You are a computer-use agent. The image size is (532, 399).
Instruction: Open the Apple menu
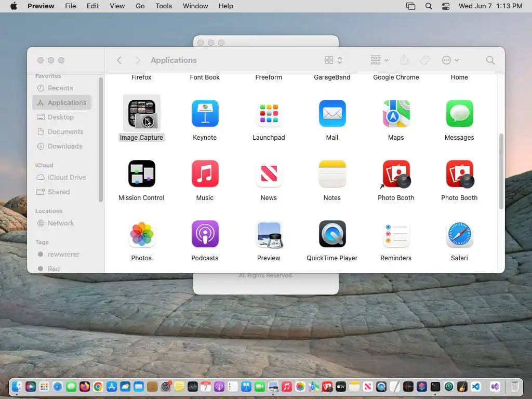tap(14, 6)
